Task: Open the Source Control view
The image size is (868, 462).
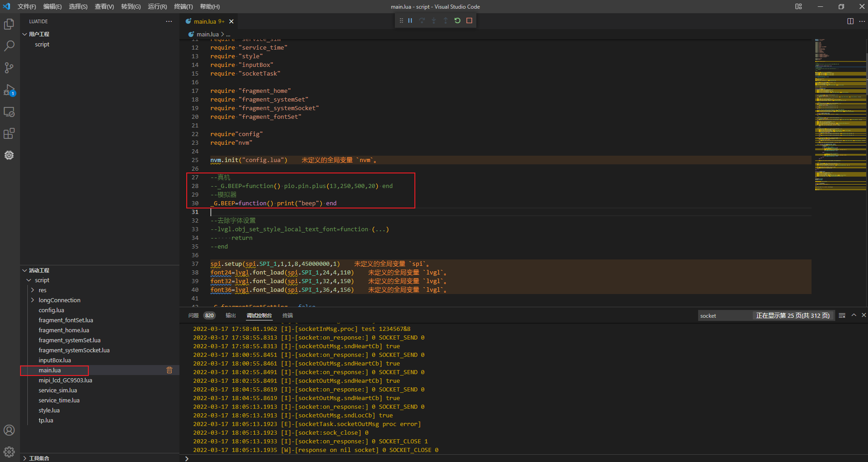Action: pos(9,68)
